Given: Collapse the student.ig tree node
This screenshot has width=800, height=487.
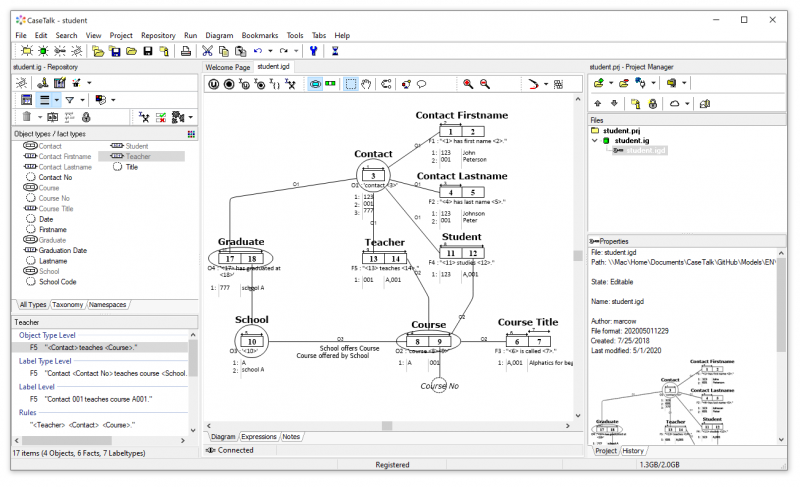Looking at the screenshot, I should coord(594,141).
